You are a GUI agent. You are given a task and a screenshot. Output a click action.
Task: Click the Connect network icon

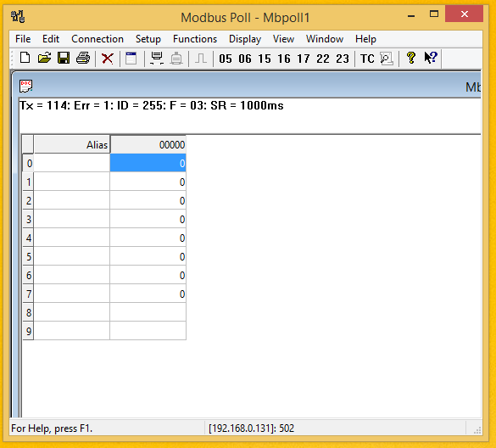[157, 59]
